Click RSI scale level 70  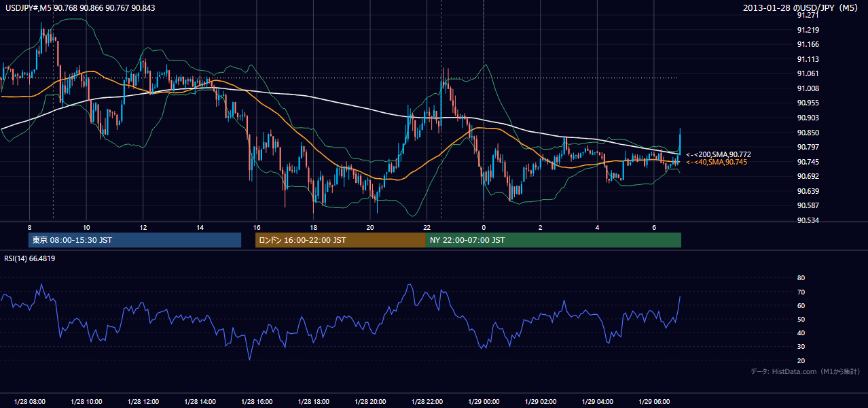coord(801,292)
